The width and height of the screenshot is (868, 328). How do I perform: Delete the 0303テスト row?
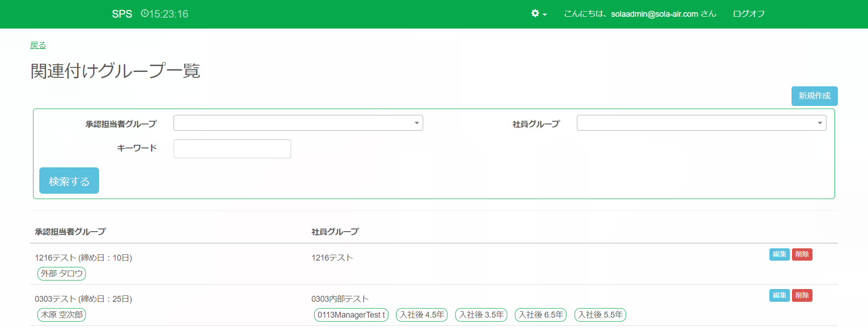tap(802, 295)
